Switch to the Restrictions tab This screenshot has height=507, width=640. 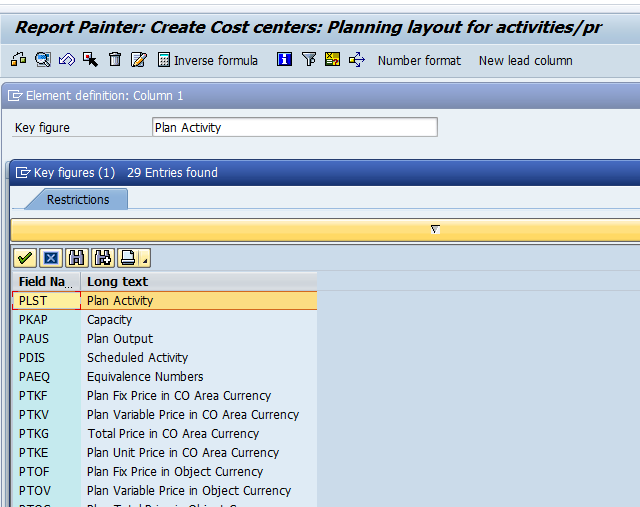click(78, 199)
